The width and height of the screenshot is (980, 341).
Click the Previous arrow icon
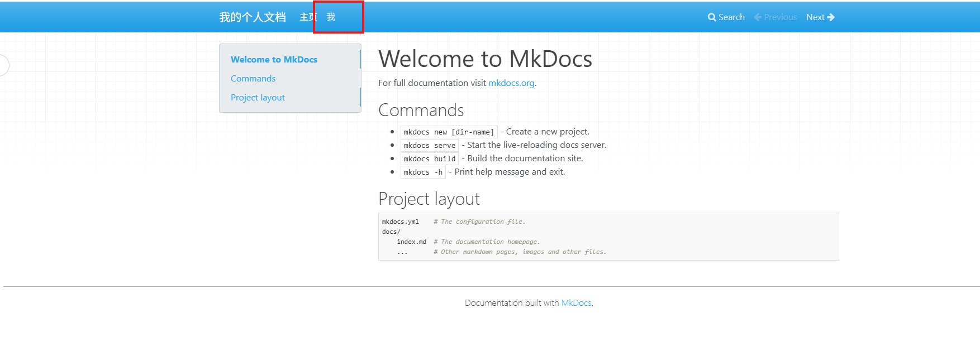758,17
